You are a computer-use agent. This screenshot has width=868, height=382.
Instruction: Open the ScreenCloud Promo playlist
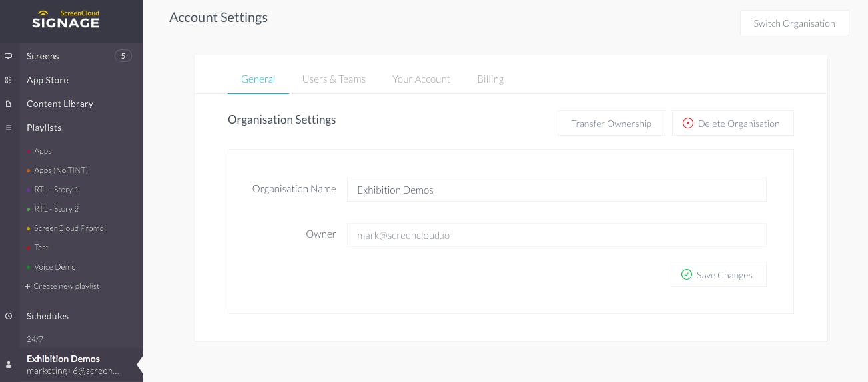69,228
